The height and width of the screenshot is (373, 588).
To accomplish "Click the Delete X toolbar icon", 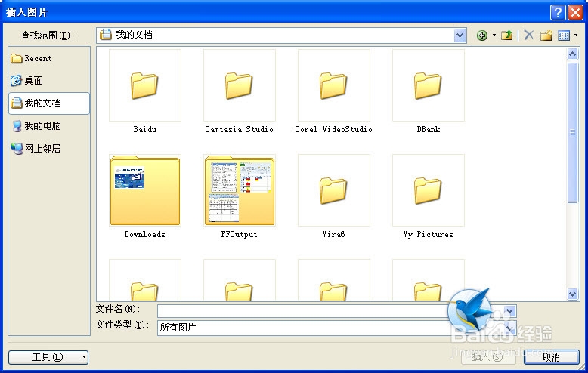I will (529, 35).
